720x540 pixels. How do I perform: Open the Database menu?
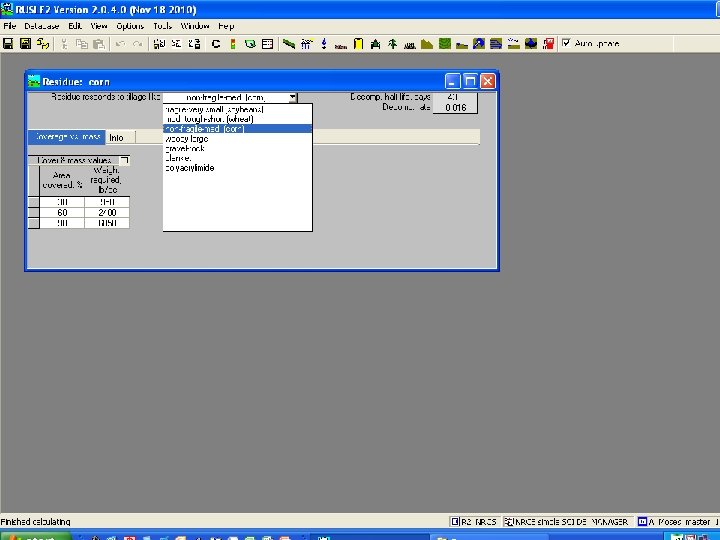click(x=42, y=26)
